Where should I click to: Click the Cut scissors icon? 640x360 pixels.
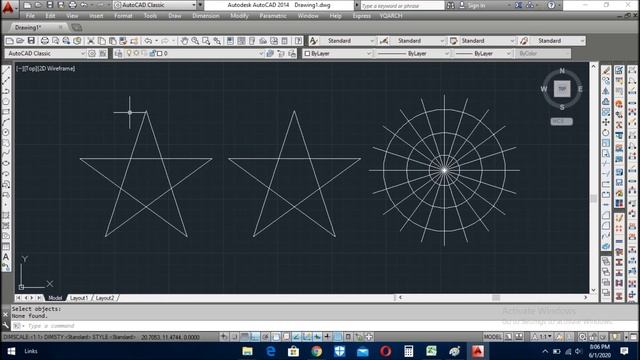[x=91, y=41]
